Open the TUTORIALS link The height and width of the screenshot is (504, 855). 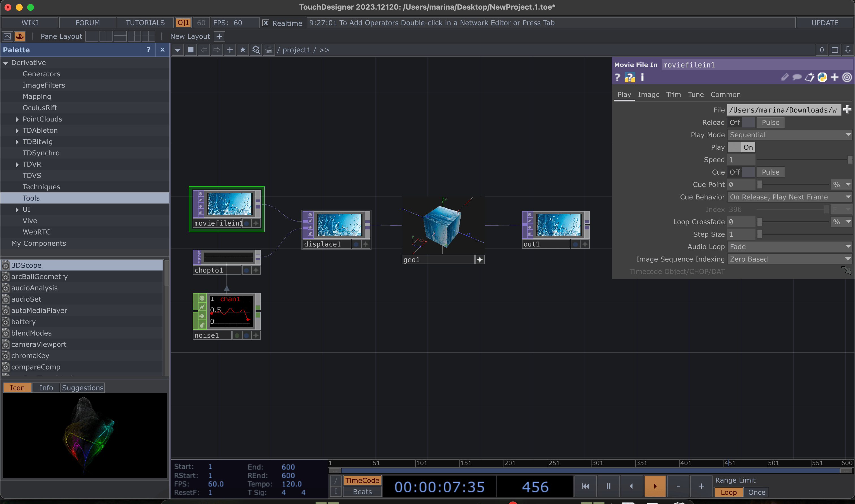click(145, 23)
